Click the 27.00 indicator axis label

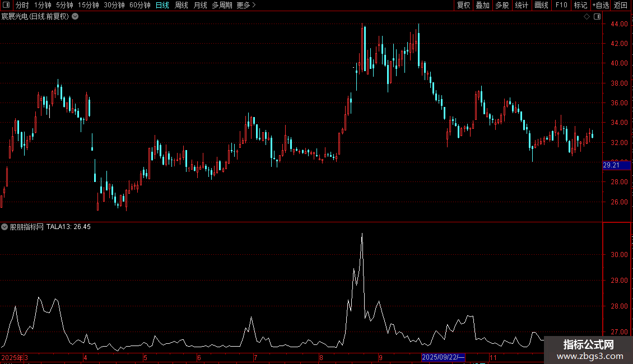(619, 332)
